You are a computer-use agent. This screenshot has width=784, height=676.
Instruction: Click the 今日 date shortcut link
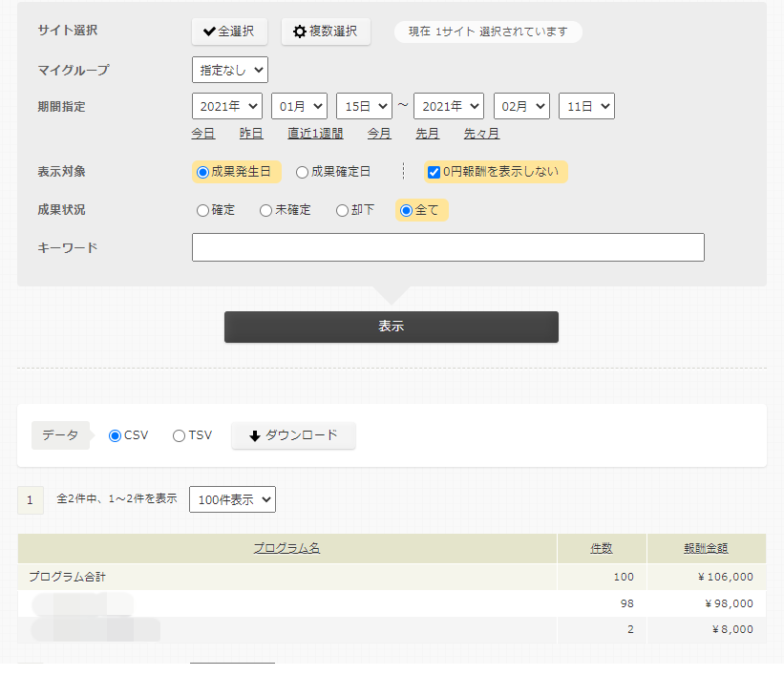[x=203, y=134]
